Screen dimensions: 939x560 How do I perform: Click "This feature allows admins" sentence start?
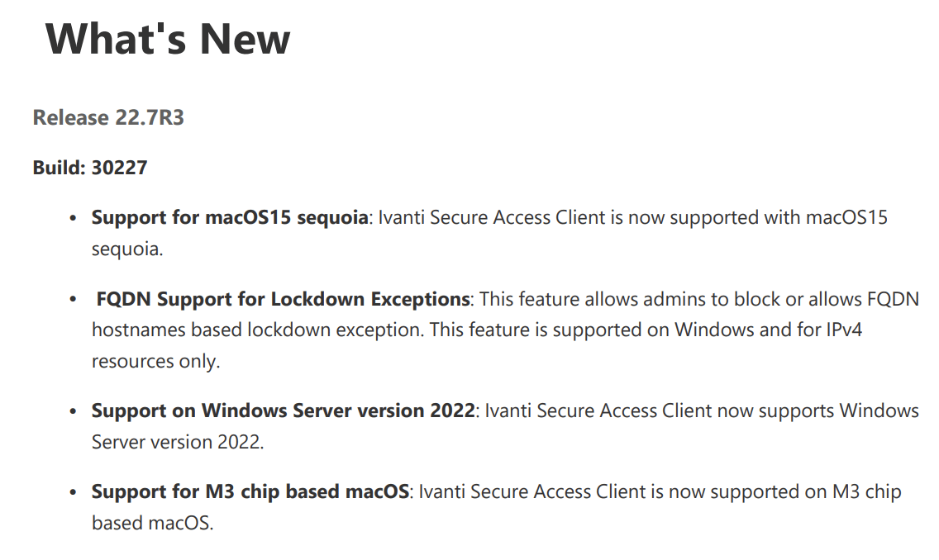coord(585,298)
